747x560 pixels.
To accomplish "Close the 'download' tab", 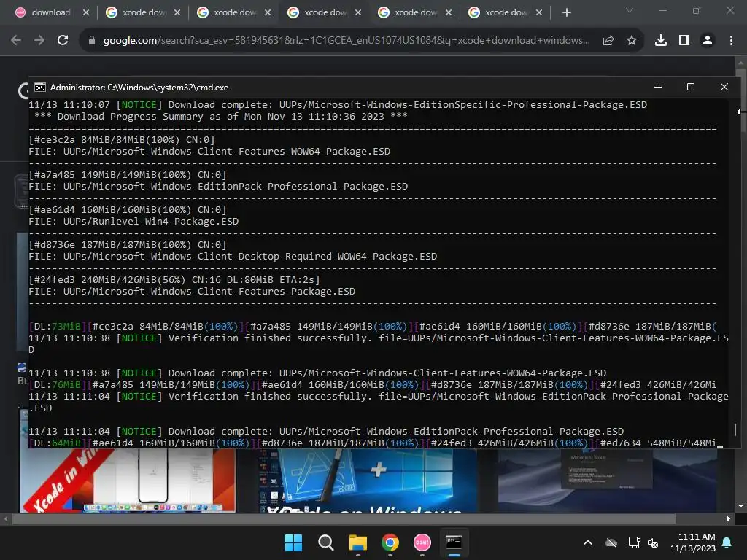I will click(x=86, y=12).
